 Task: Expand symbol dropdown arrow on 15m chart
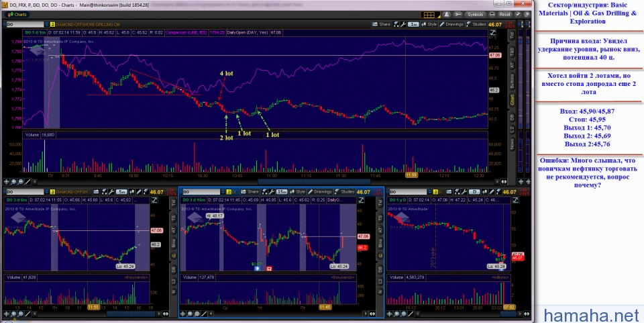pos(223,192)
